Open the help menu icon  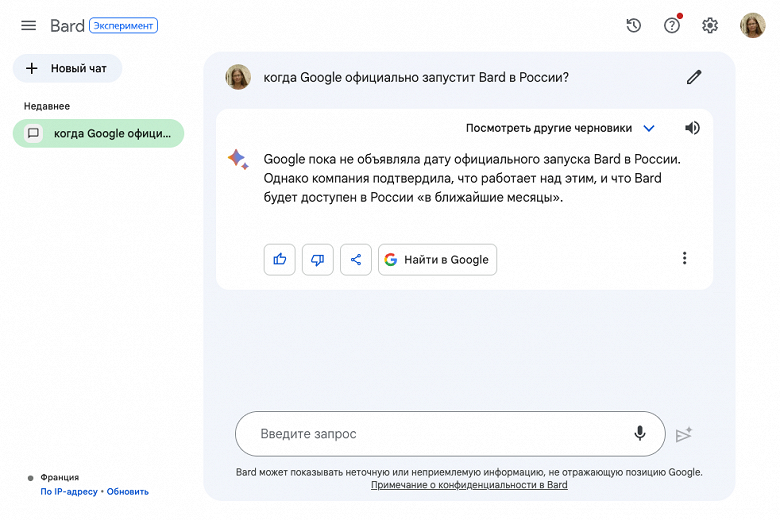pyautogui.click(x=672, y=26)
